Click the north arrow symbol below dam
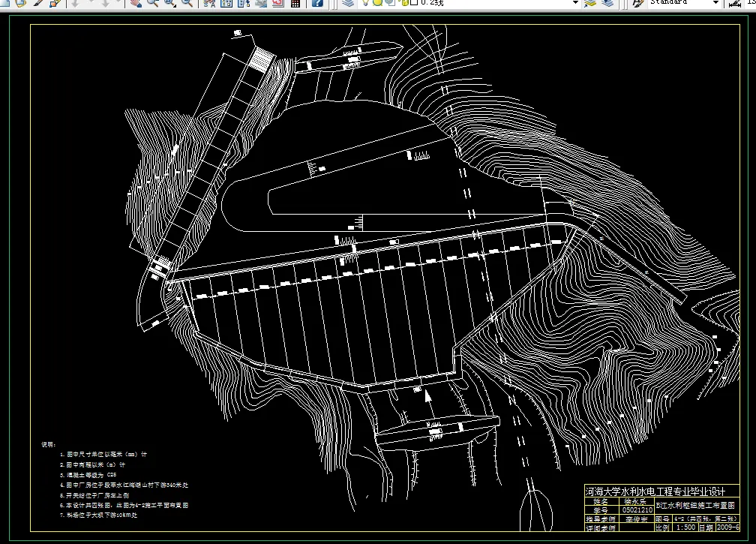Viewport: 756px width, 544px height. [x=427, y=396]
